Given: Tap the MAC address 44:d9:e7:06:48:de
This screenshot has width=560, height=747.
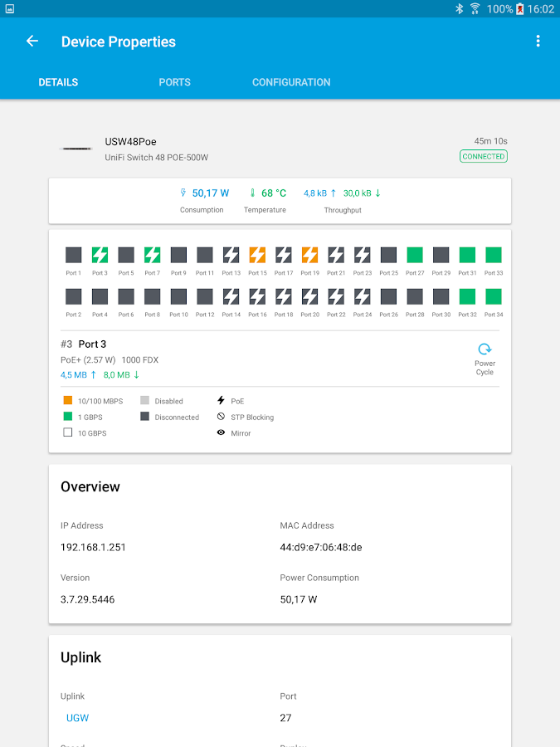Looking at the screenshot, I should pyautogui.click(x=321, y=548).
